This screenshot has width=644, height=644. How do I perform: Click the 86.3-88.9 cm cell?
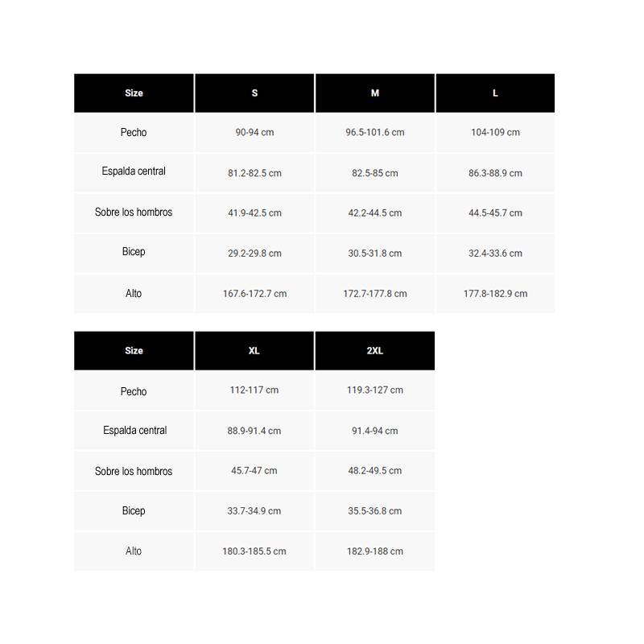495,173
